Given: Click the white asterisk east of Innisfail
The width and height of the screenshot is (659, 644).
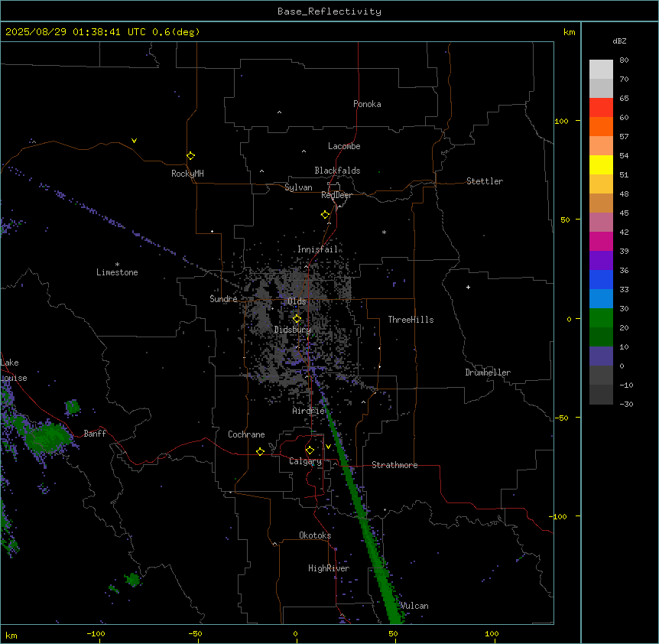Looking at the screenshot, I should (384, 233).
